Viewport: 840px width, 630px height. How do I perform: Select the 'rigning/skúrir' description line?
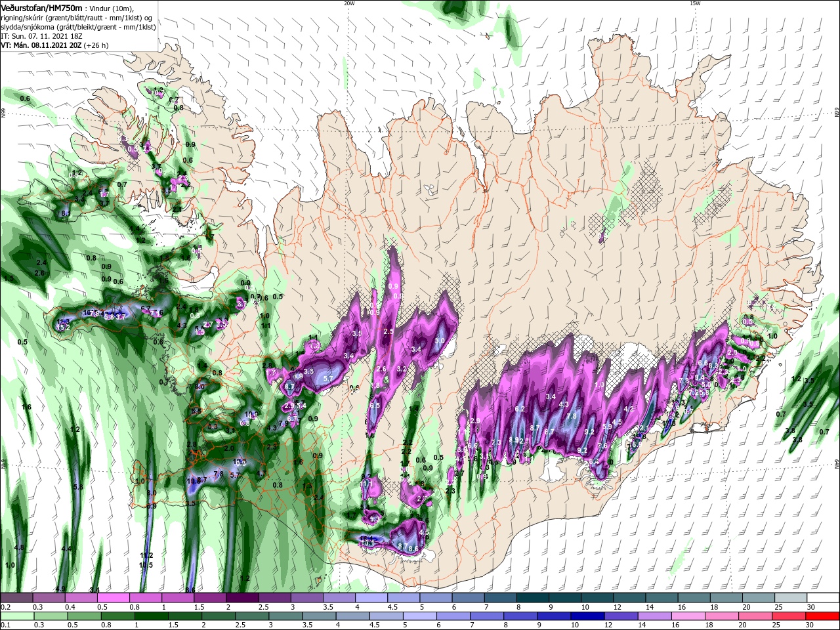pyautogui.click(x=75, y=17)
